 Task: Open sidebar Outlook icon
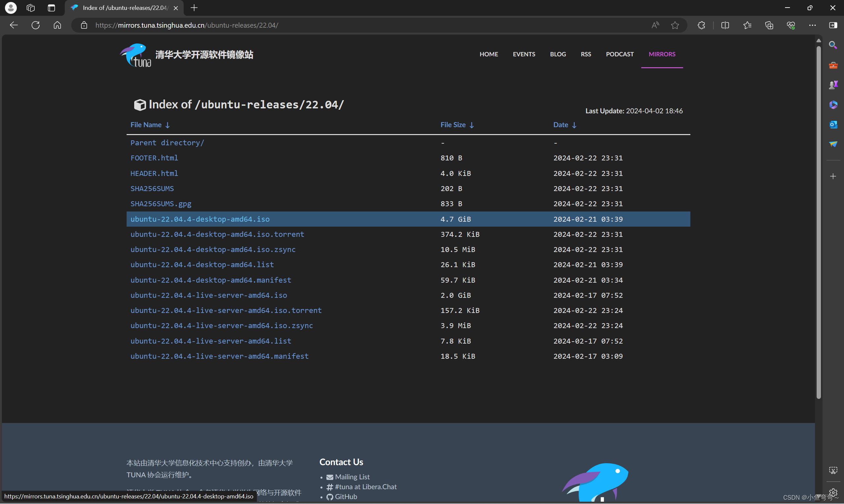click(833, 124)
